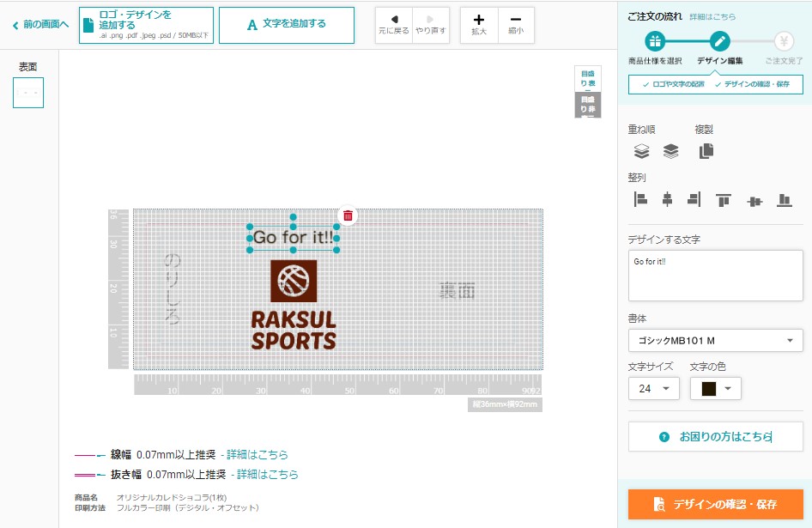The height and width of the screenshot is (528, 812).
Task: Select the 表面 page thumbnail
Action: (x=28, y=92)
